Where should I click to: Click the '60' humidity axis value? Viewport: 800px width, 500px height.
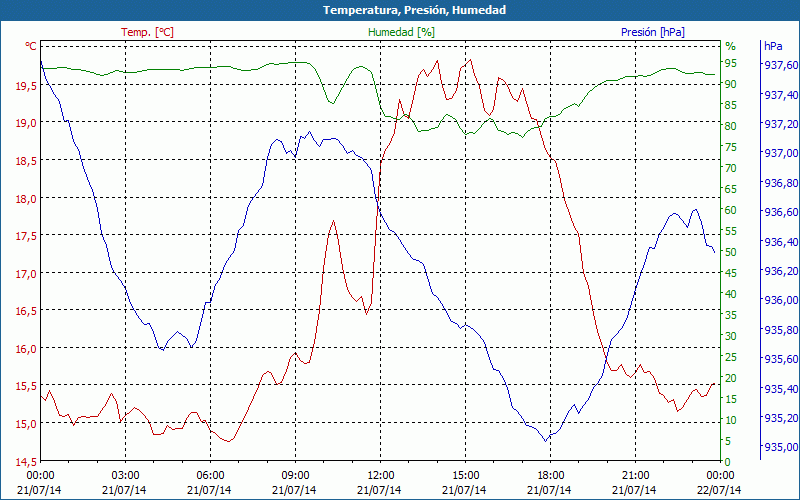[x=731, y=210]
